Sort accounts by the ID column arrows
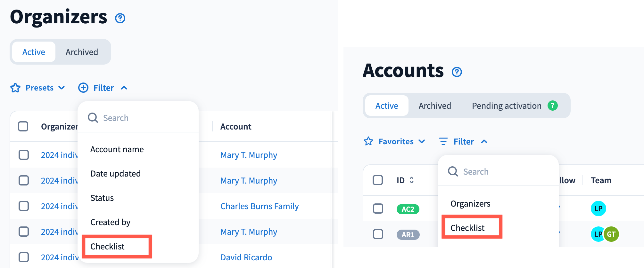644x268 pixels. point(412,180)
